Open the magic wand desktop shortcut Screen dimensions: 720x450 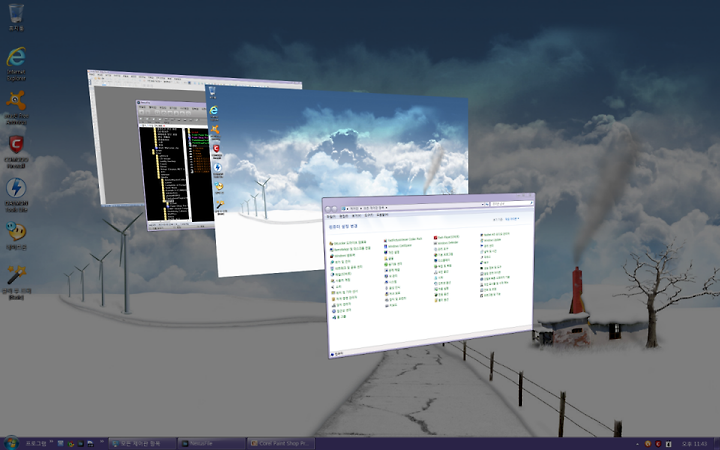pyautogui.click(x=16, y=282)
